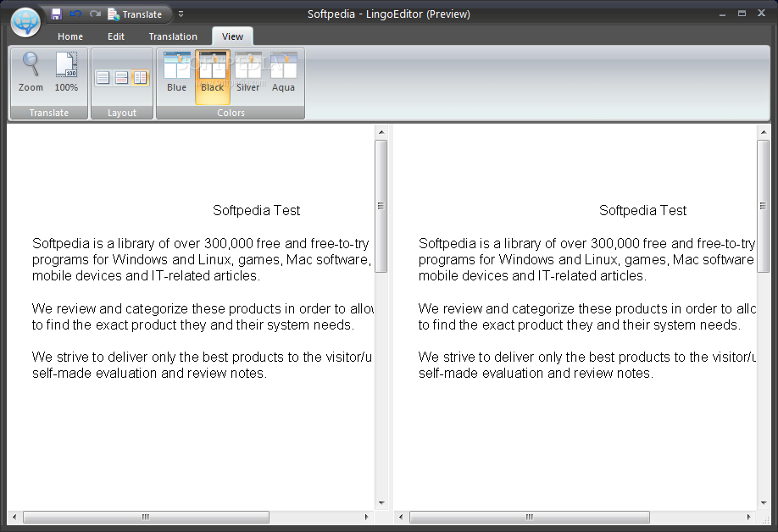778x532 pixels.
Task: Open the Home ribbon tab
Action: 70,36
